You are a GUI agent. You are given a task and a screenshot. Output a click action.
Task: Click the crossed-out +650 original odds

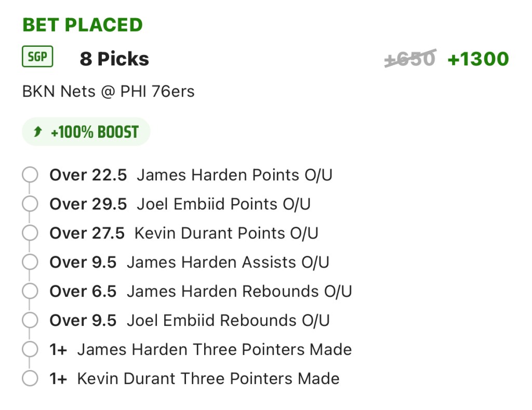tap(410, 59)
